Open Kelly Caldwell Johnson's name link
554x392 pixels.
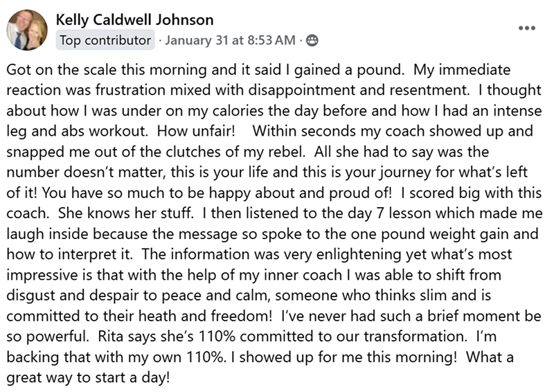pos(134,20)
